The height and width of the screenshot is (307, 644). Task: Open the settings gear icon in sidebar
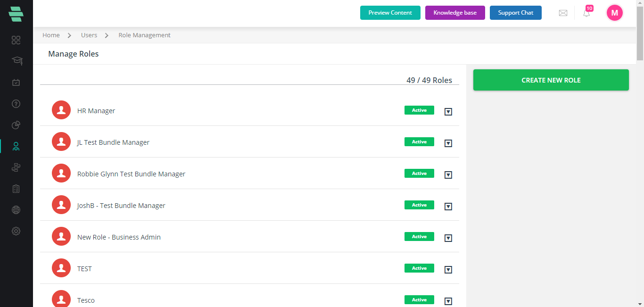tap(16, 231)
